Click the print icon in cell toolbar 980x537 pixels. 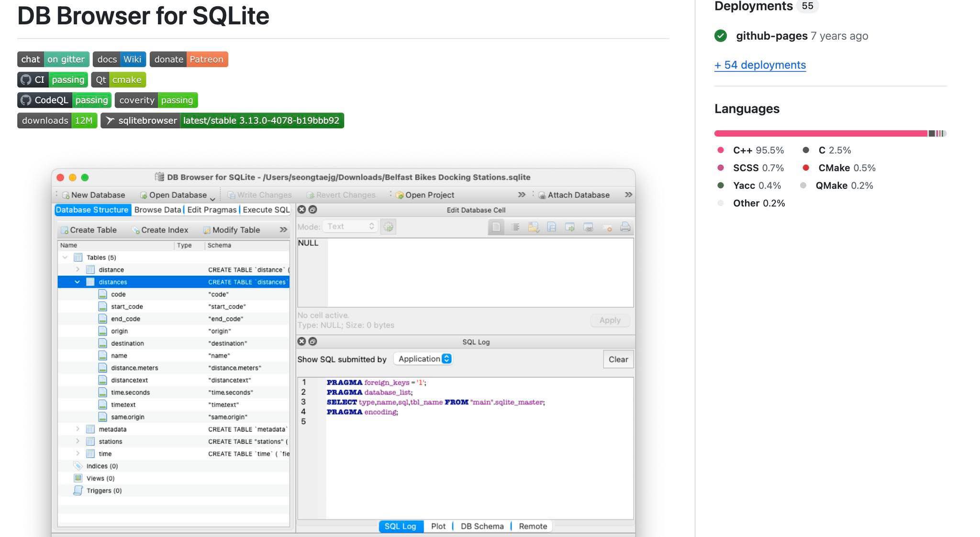click(x=625, y=227)
